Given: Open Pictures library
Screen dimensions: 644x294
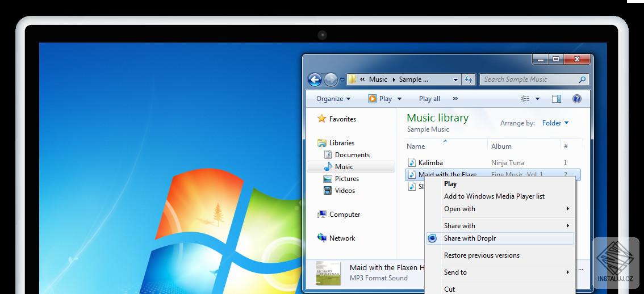Looking at the screenshot, I should tap(347, 179).
